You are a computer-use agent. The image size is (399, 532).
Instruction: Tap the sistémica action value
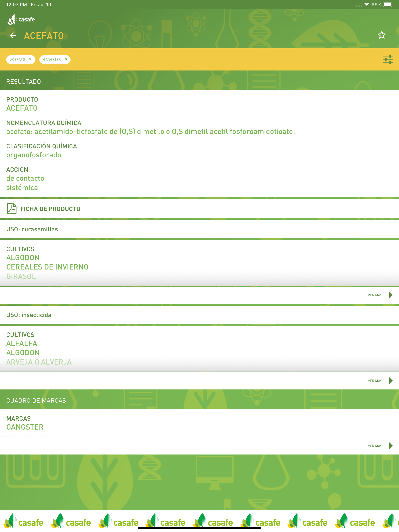pos(22,188)
